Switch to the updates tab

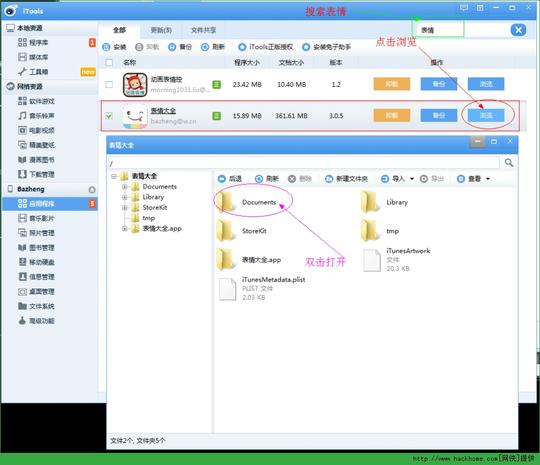coord(161,30)
